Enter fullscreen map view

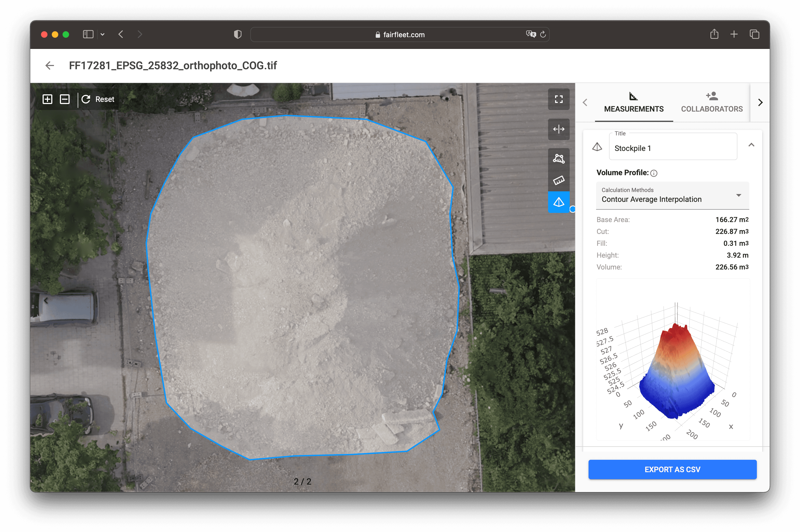(x=559, y=99)
